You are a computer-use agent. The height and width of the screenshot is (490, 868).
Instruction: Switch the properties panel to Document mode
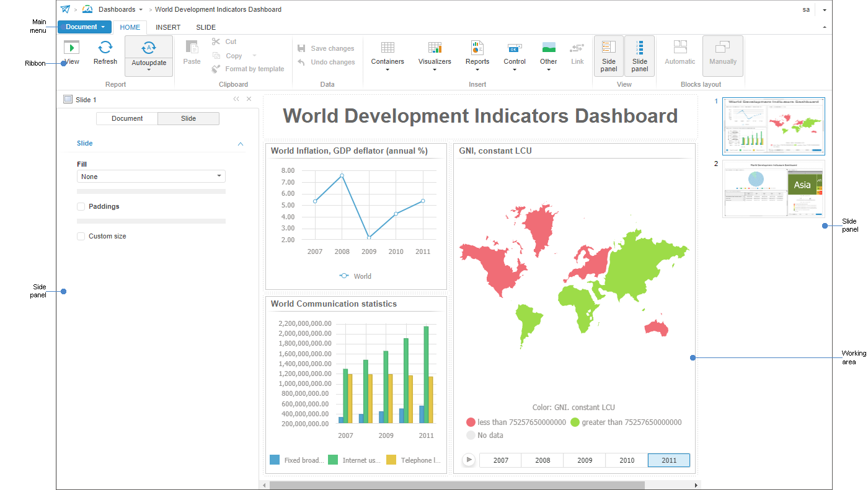pos(126,118)
